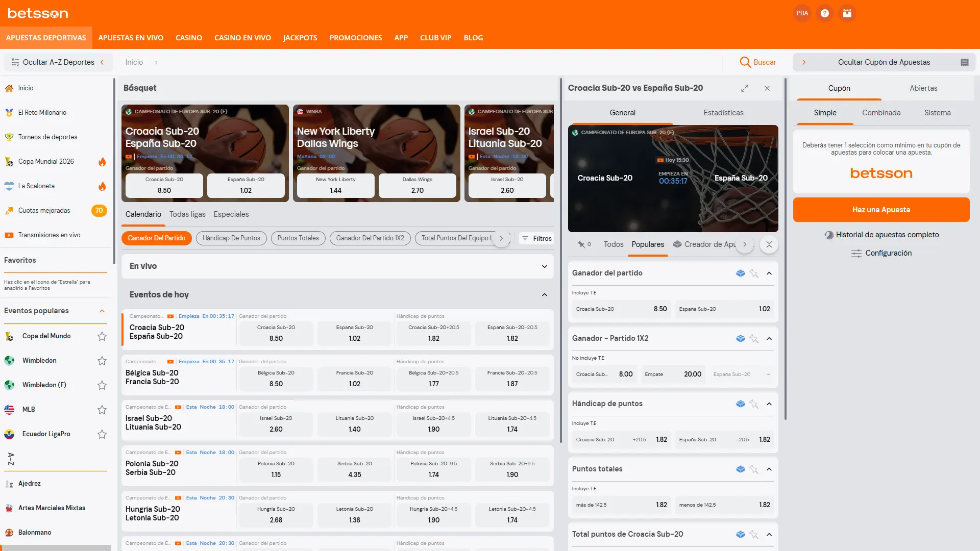Select Puntos Totales filter chip
Image resolution: width=980 pixels, height=551 pixels.
pos(298,238)
